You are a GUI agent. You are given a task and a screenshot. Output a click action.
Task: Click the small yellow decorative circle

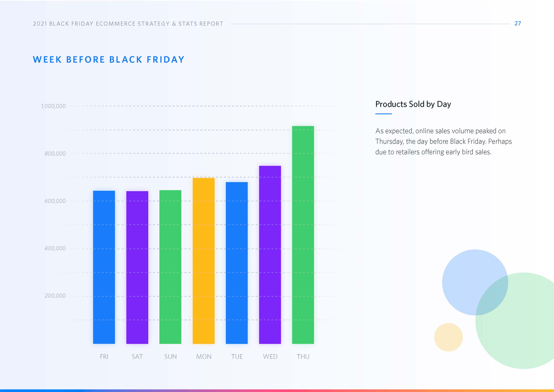pyautogui.click(x=448, y=337)
